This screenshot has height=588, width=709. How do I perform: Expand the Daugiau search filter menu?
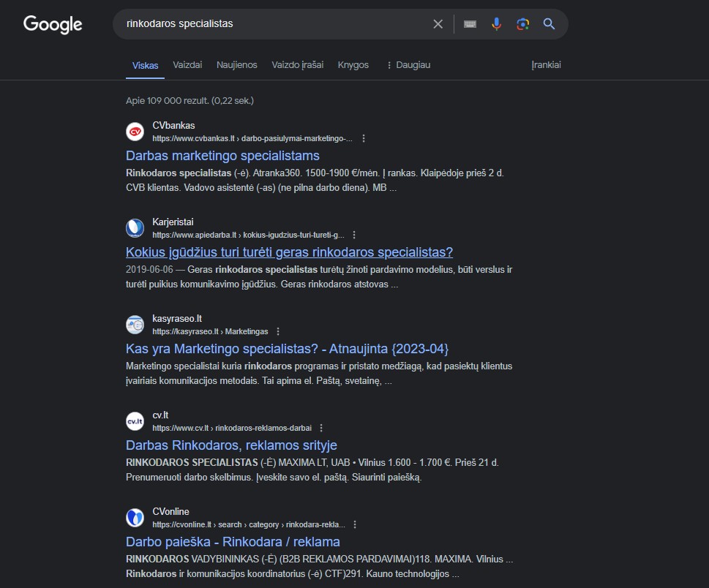click(408, 65)
